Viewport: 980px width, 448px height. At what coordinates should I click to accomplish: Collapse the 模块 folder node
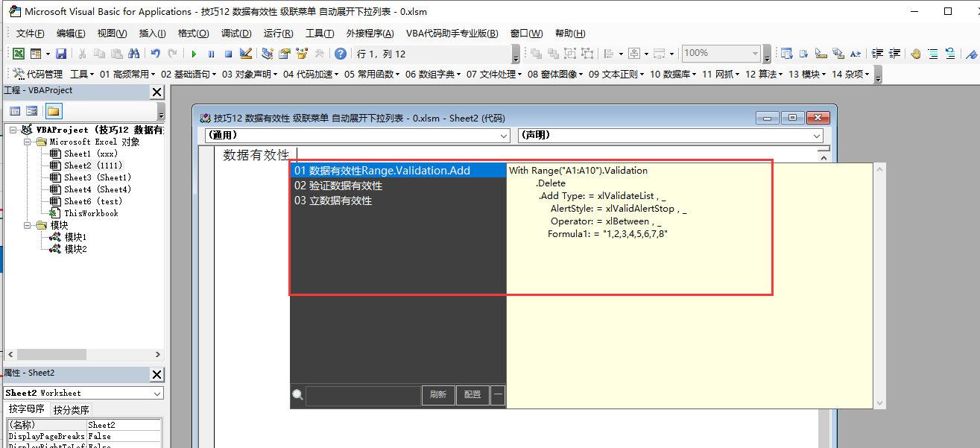(26, 225)
